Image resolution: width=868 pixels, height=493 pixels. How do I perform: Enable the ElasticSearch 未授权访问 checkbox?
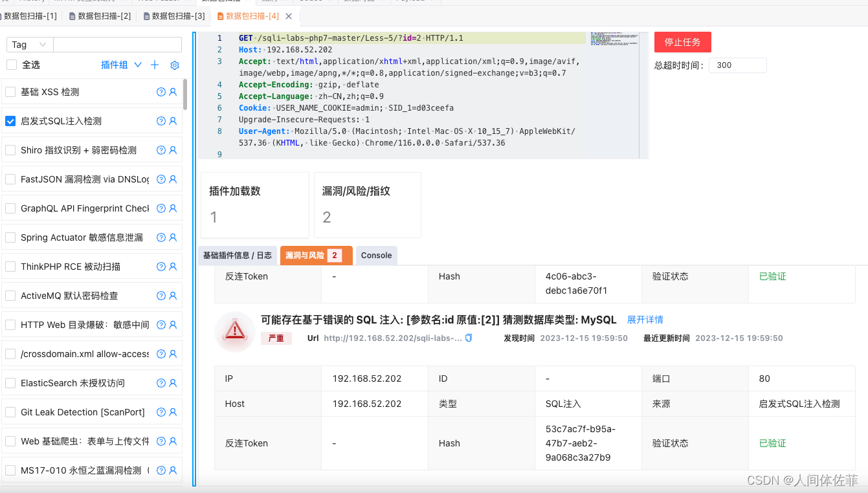10,383
